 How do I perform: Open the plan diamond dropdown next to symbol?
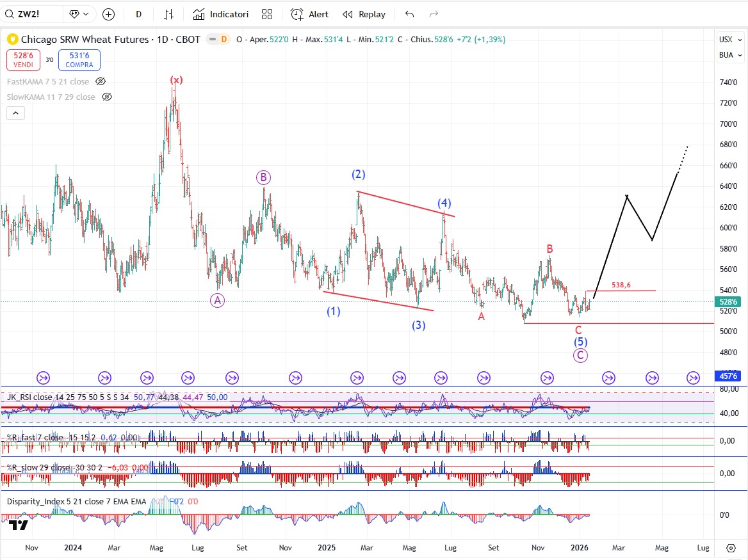[x=80, y=14]
